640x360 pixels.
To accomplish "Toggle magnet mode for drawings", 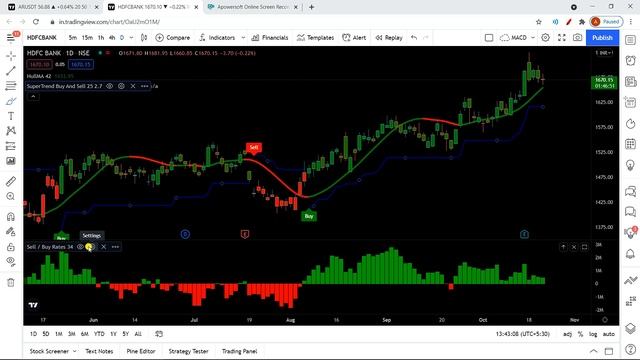I will (x=11, y=216).
